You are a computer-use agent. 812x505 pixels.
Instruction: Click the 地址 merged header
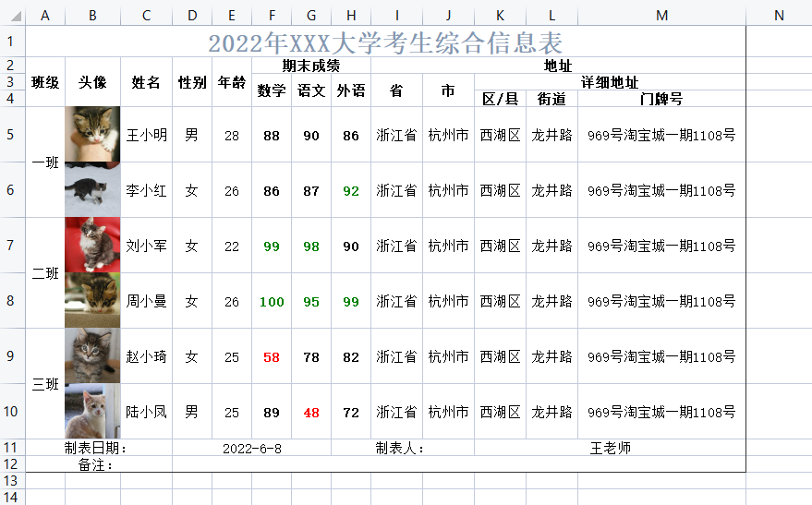coord(558,66)
